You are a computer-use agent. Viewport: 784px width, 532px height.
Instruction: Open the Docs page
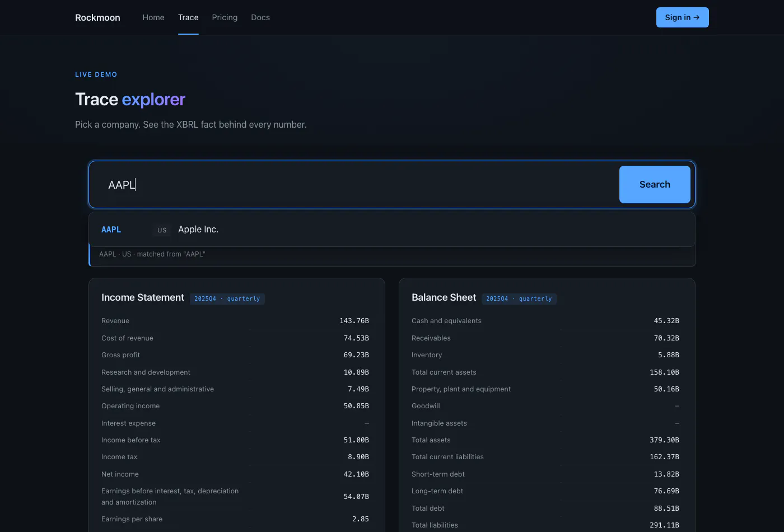tap(260, 17)
